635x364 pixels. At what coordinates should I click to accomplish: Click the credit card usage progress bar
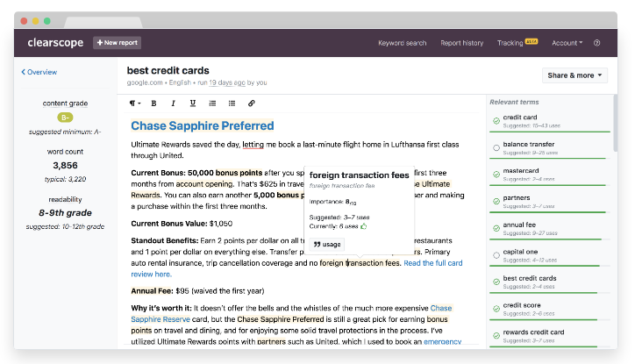pyautogui.click(x=550, y=132)
